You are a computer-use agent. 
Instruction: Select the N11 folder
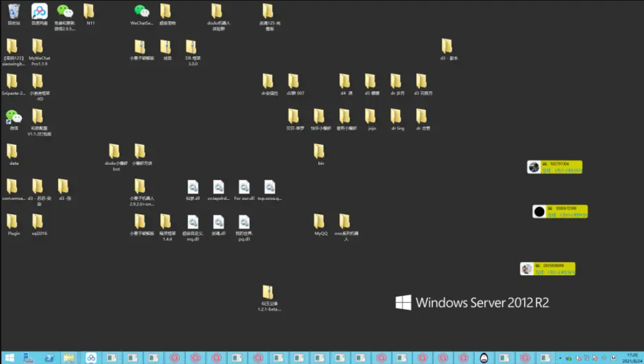pos(90,12)
